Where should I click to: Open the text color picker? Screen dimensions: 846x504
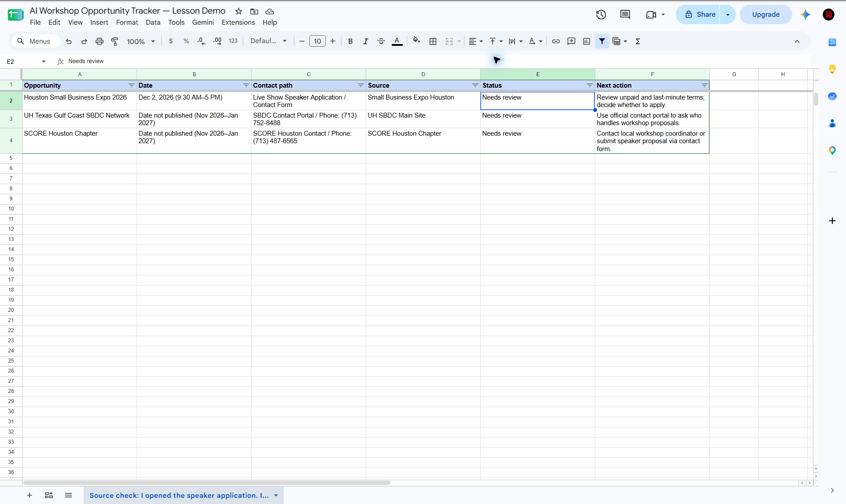tap(397, 41)
